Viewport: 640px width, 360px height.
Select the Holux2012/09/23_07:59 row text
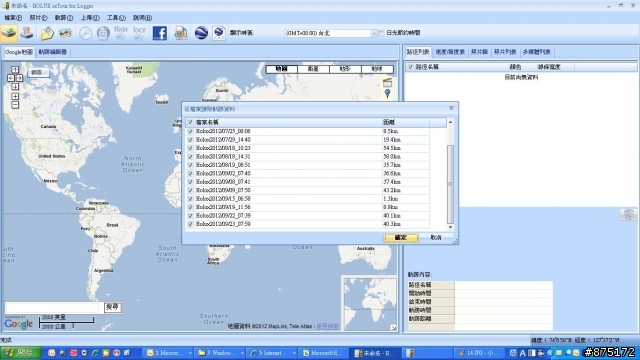[223, 224]
